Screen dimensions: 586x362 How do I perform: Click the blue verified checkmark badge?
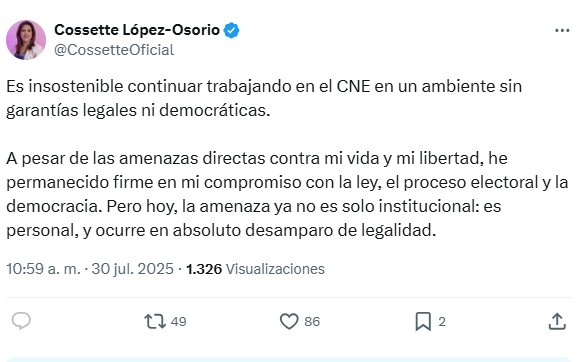(x=231, y=30)
